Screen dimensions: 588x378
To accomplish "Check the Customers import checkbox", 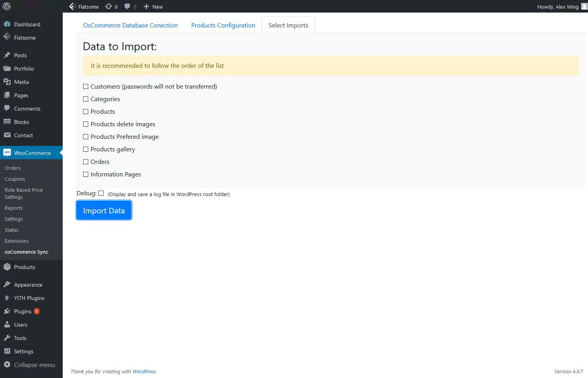I will click(x=85, y=86).
